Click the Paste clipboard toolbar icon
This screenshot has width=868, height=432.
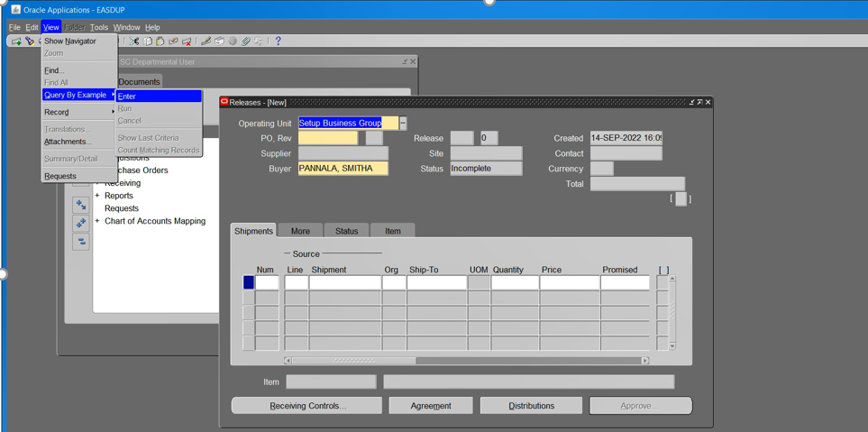pos(160,41)
